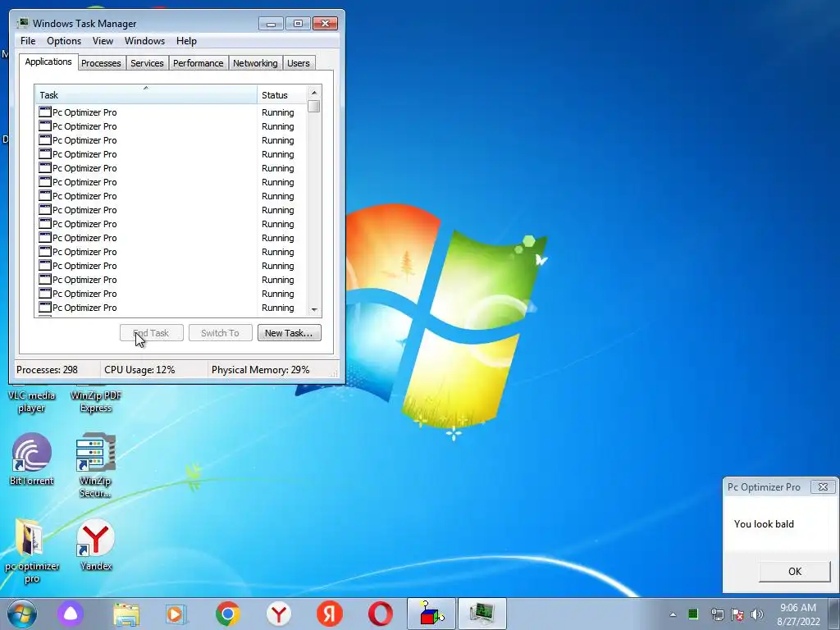840x630 pixels.
Task: Select the WinZip Secur... desktop shortcut
Action: (x=95, y=465)
